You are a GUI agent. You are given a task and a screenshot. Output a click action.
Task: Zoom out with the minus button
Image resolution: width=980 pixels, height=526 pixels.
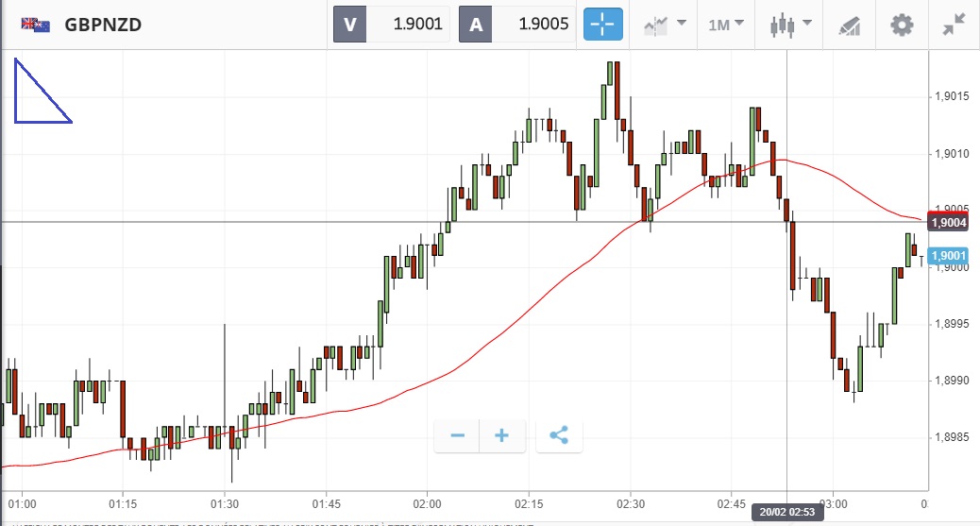pyautogui.click(x=458, y=435)
